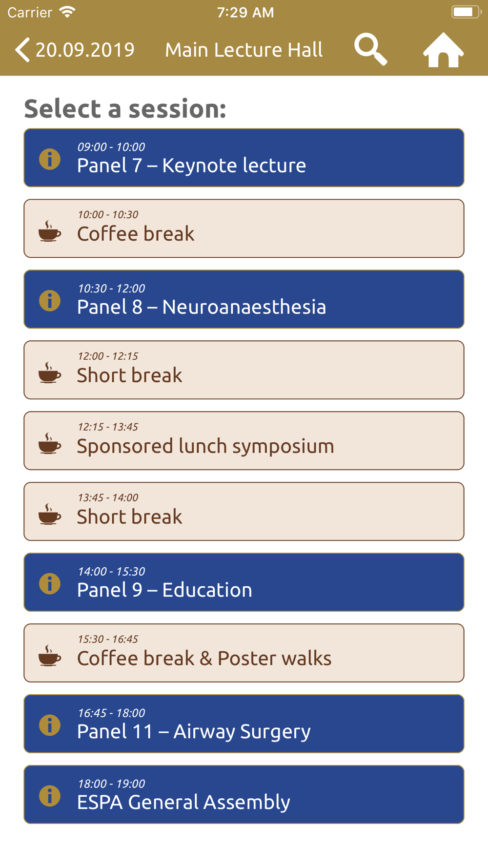Tap info icon on Panel 9 Education
This screenshot has width=488, height=868.
pos(50,584)
